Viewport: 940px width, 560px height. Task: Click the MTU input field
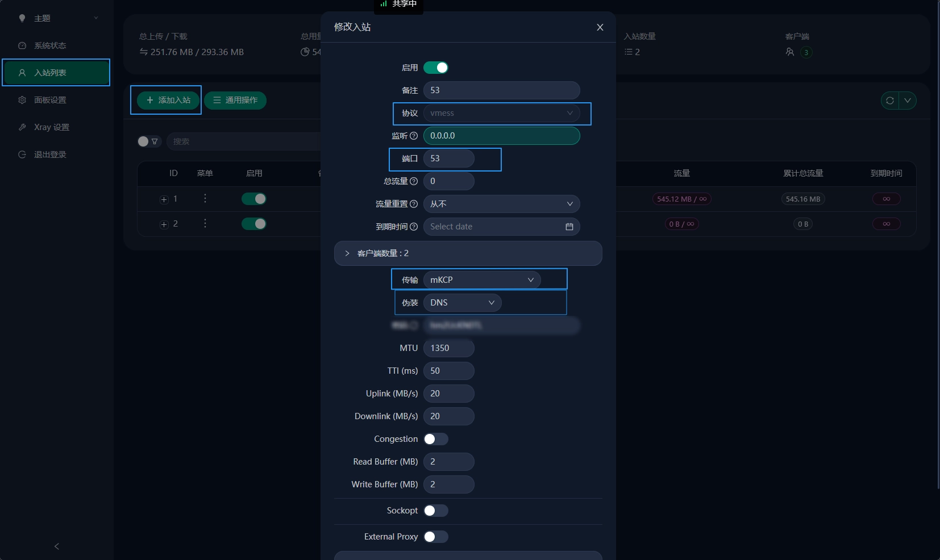coord(448,348)
